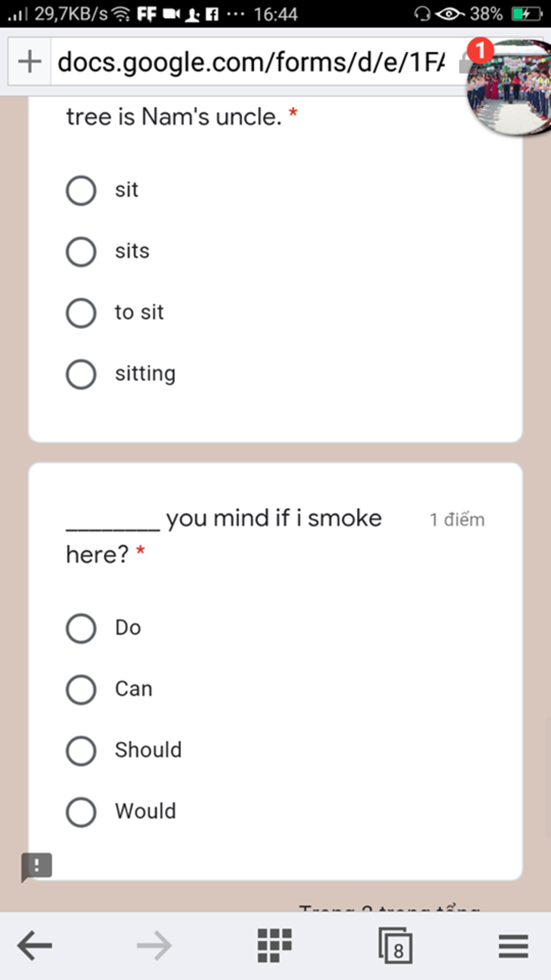
Task: Select the "Would" radio option
Action: point(81,812)
